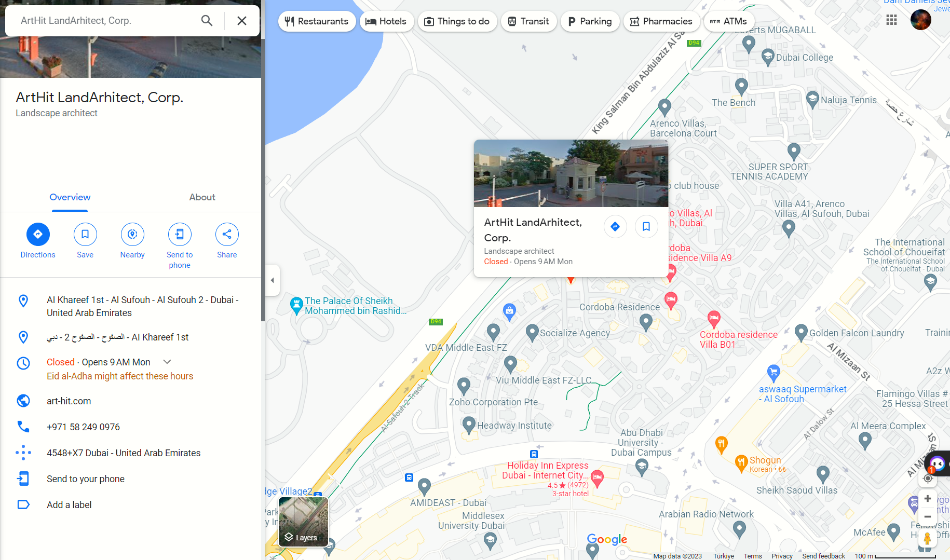The image size is (950, 560).
Task: Click the Viu Middle East FZ-LLC pin
Action: (x=510, y=364)
